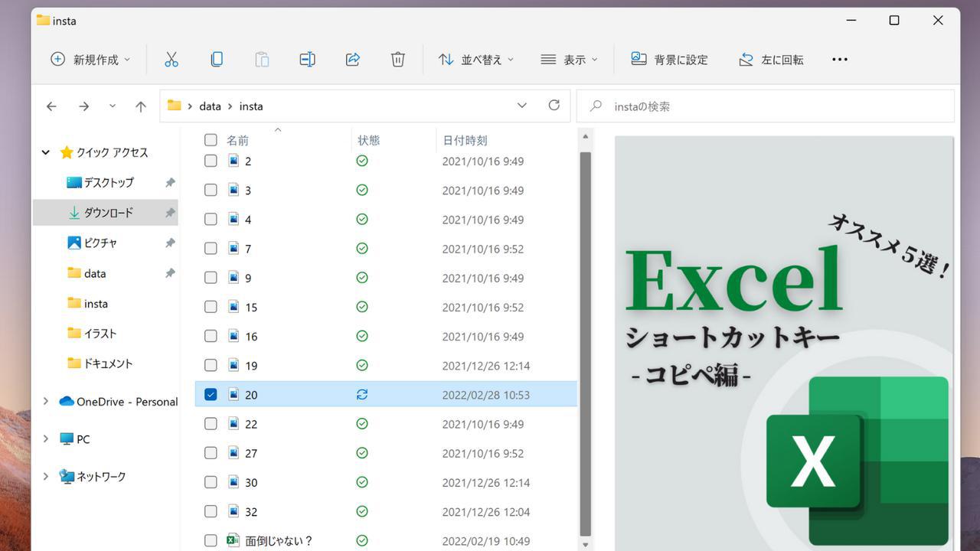Image resolution: width=980 pixels, height=551 pixels.
Task: Click the image icon of file 15
Action: pyautogui.click(x=234, y=307)
